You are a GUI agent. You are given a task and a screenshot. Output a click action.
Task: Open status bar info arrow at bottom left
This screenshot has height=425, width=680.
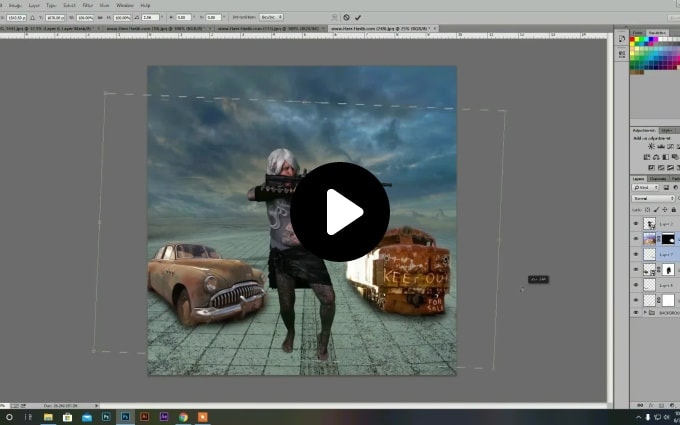tap(97, 406)
